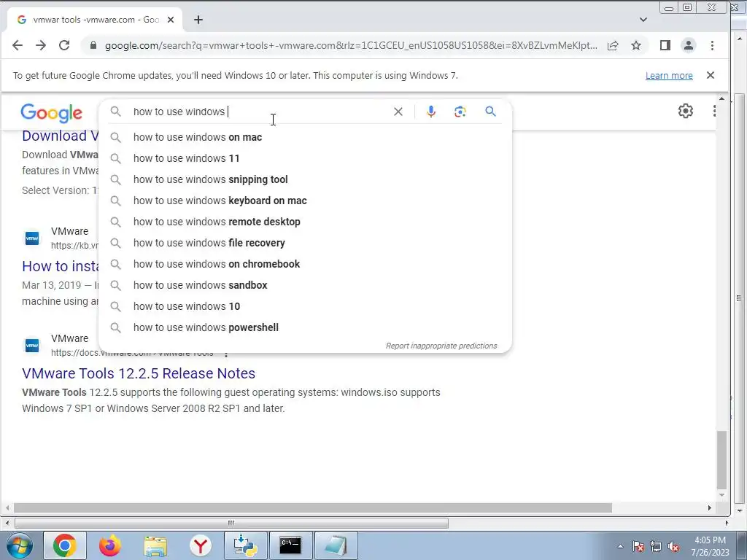Open VMware Tools 12.2.5 Release Notes
The image size is (747, 560).
[x=139, y=373]
